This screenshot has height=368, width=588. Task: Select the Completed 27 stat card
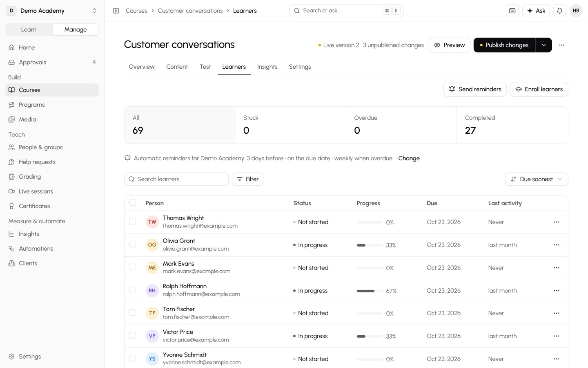point(512,125)
